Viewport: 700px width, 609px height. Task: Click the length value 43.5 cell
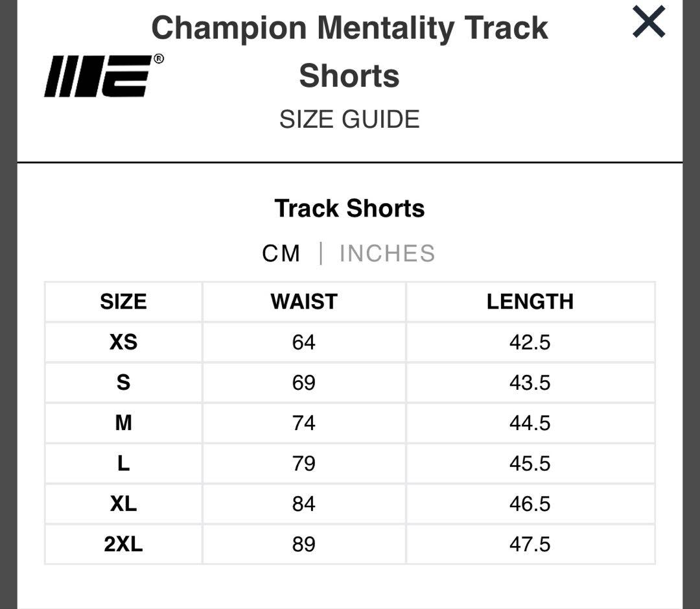tap(530, 382)
